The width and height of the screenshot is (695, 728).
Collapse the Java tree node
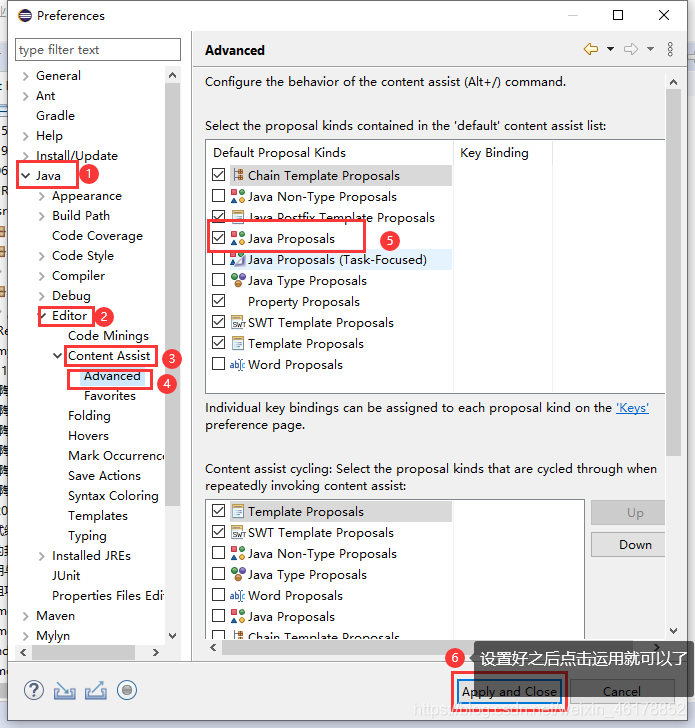tap(26, 176)
